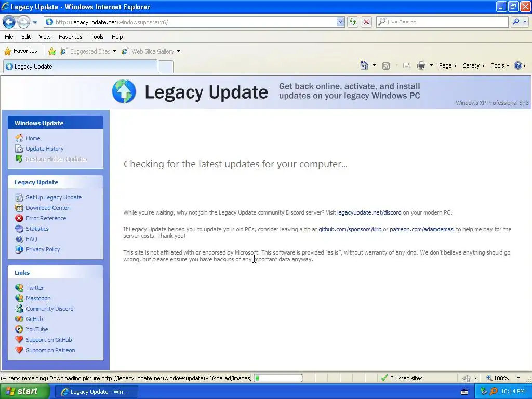Click the Legacy Update globe logo
Image resolution: width=532 pixels, height=399 pixels.
coord(124,91)
